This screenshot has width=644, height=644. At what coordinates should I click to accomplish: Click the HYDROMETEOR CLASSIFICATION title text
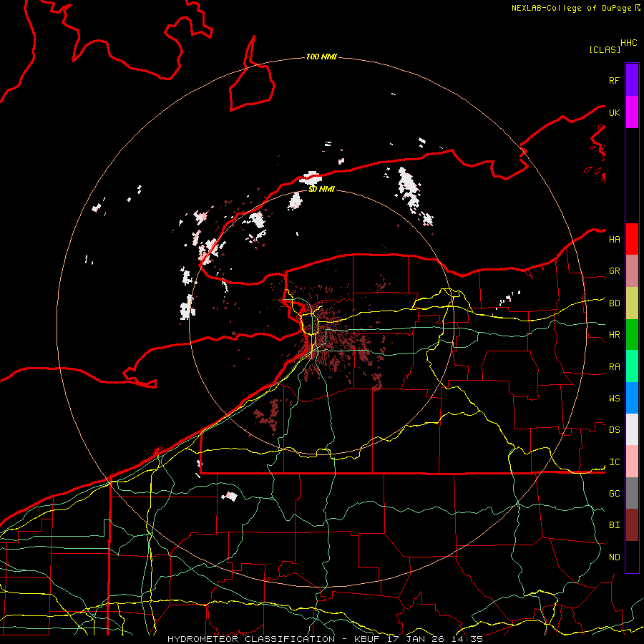251,639
